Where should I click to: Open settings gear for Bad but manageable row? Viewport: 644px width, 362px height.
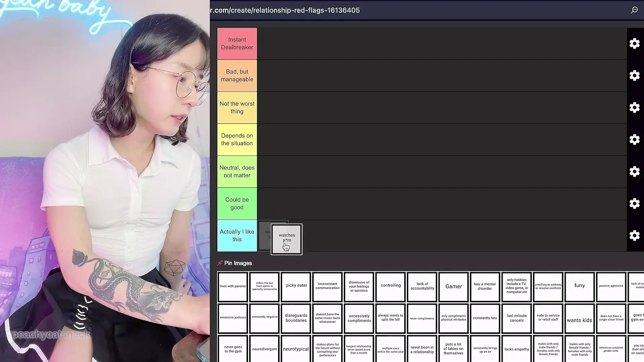click(634, 75)
